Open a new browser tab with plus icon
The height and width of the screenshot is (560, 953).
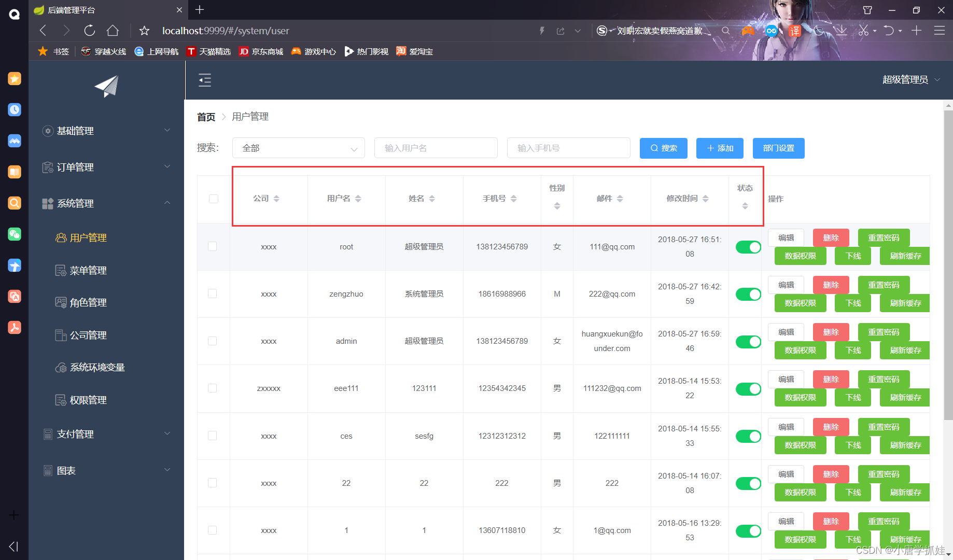point(200,9)
